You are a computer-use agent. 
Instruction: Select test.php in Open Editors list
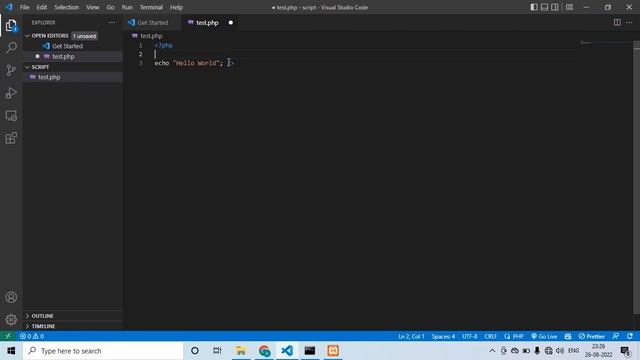[x=73, y=56]
